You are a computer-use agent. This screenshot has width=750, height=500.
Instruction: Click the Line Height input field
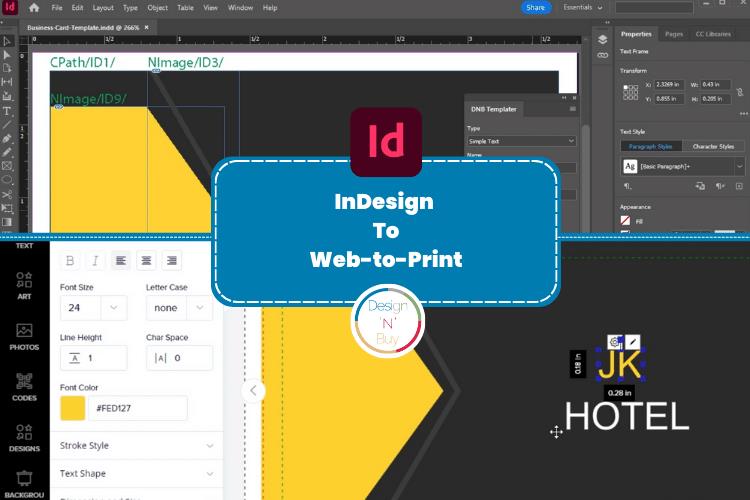(x=93, y=358)
